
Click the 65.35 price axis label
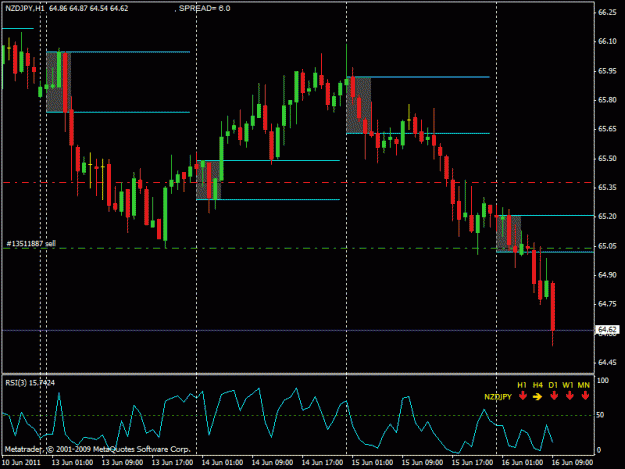[x=607, y=188]
